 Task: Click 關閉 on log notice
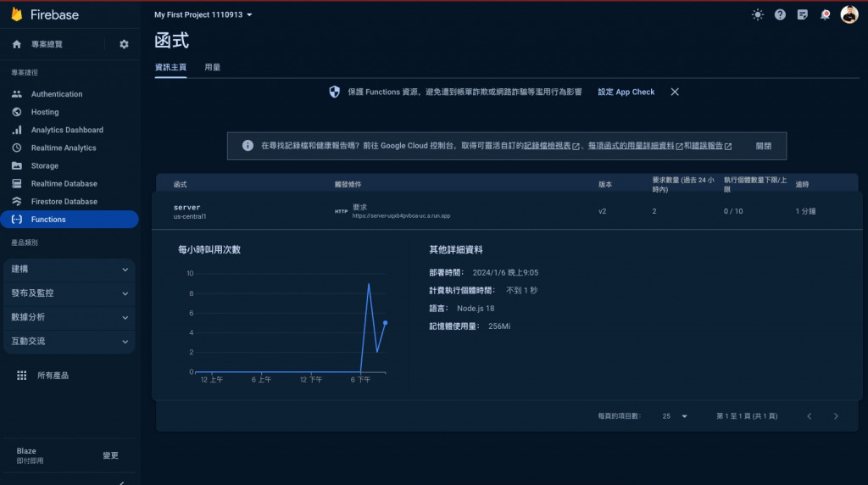click(764, 146)
